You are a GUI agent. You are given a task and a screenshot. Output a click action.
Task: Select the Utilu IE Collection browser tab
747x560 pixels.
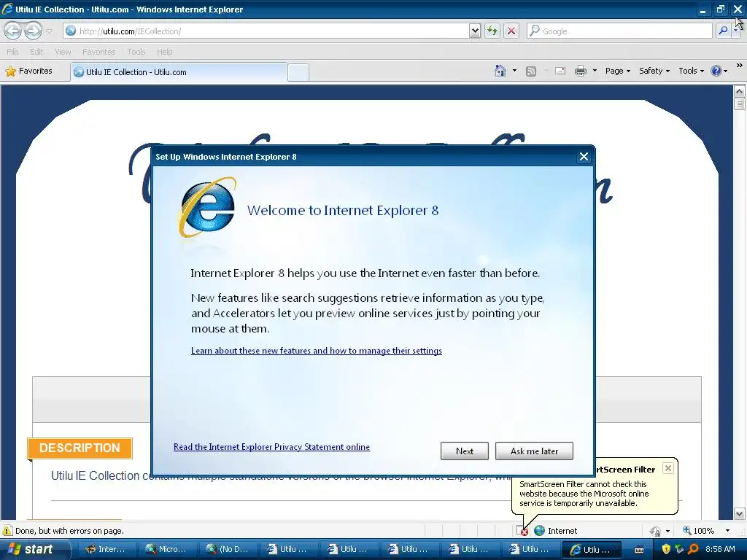click(x=179, y=72)
